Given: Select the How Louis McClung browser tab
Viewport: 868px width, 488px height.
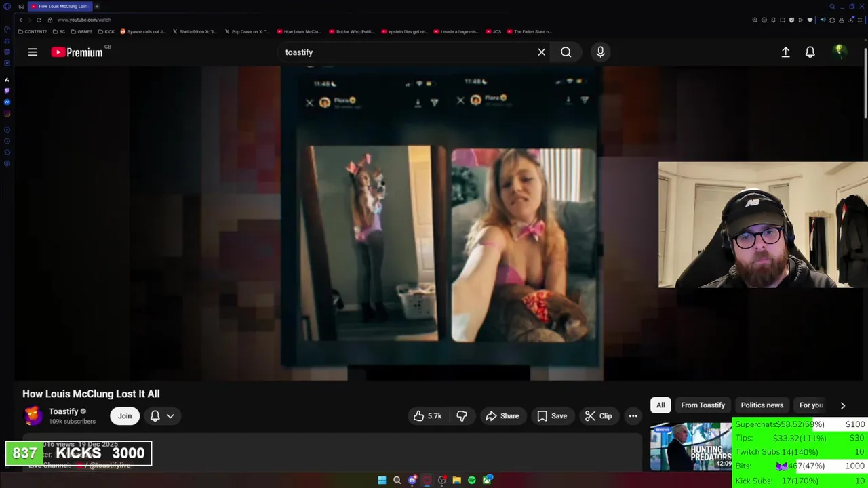Looking at the screenshot, I should (x=60, y=6).
